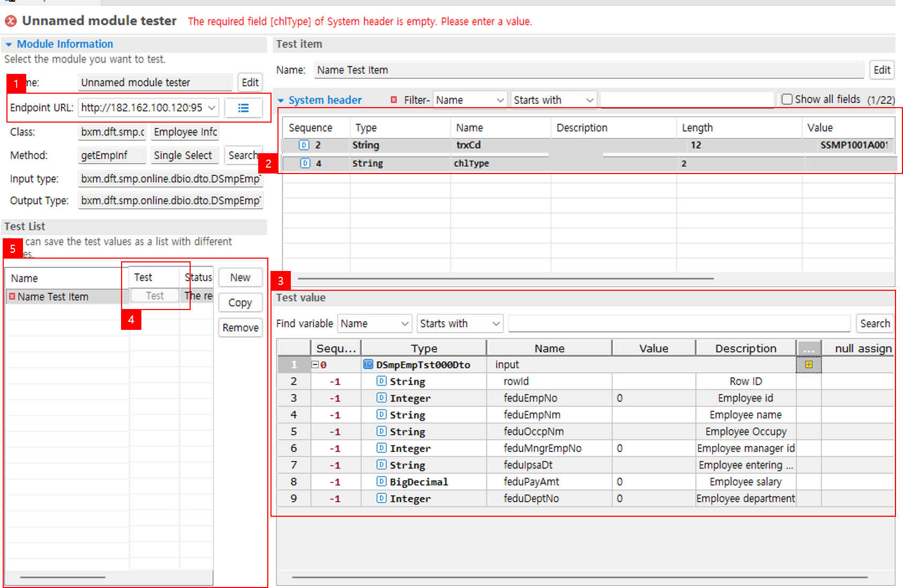Screen dimensions: 903x588
Task: Click the yellow plus icon in input row
Action: pos(809,365)
